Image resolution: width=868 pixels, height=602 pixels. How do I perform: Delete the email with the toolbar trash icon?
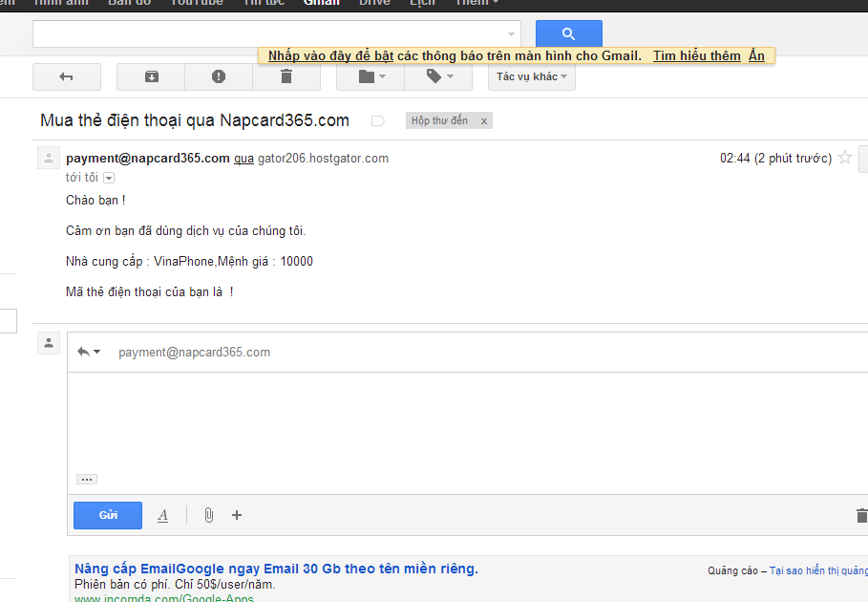(x=286, y=76)
